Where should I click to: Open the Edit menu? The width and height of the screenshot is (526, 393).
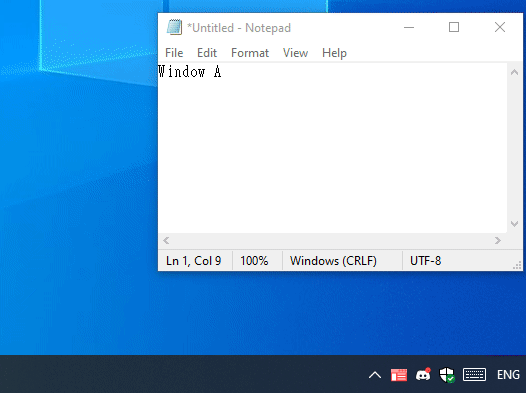207,53
